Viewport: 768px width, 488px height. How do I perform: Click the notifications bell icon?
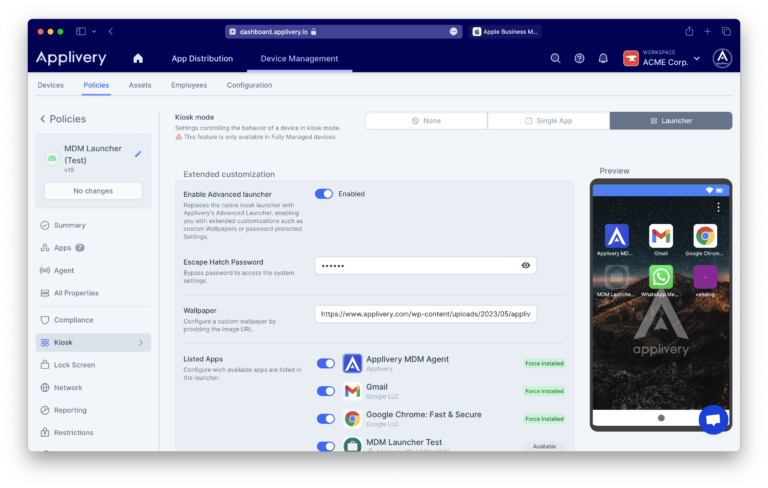coord(603,58)
